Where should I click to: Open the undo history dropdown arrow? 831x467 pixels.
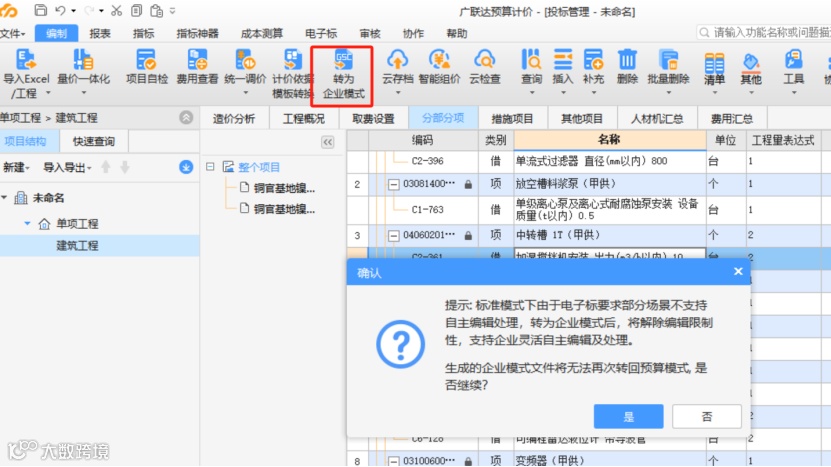coord(73,11)
